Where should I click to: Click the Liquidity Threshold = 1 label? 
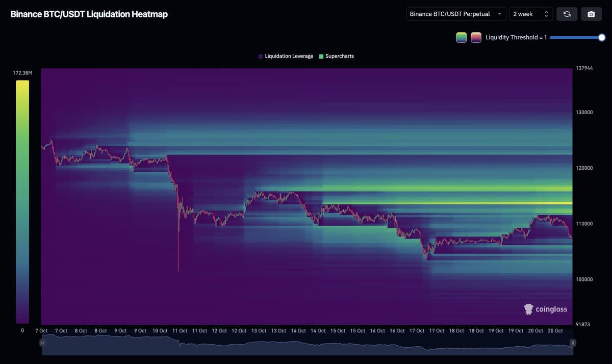[x=516, y=37]
